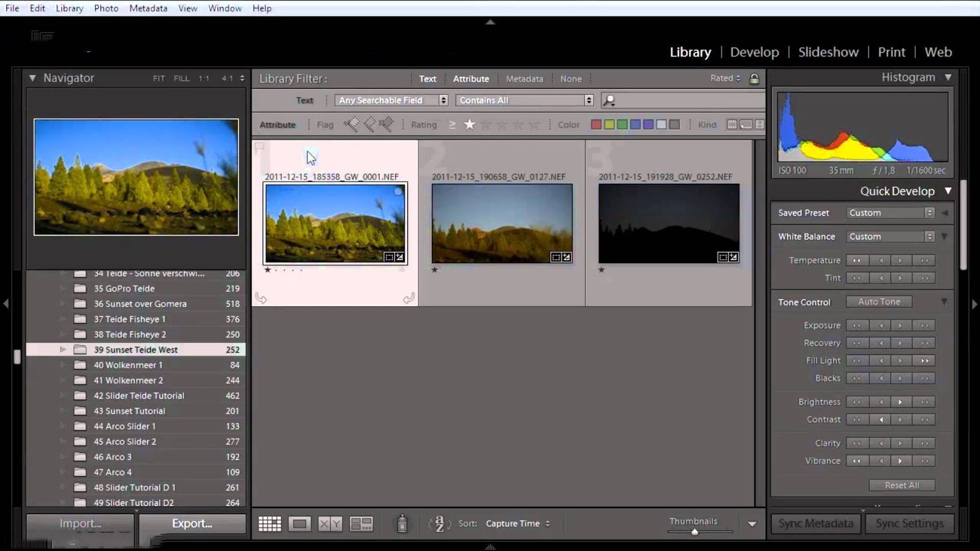Image resolution: width=980 pixels, height=551 pixels.
Task: Select the 40 Wolkenmeer 1 folder
Action: [128, 365]
